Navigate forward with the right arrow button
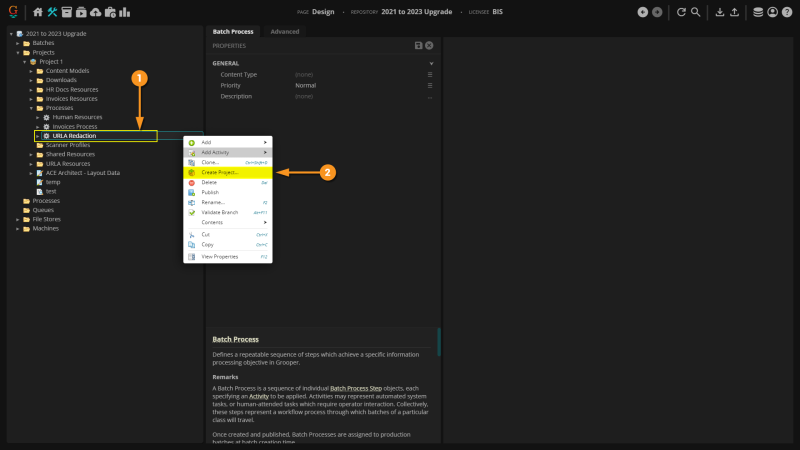The width and height of the screenshot is (800, 450). pyautogui.click(x=657, y=12)
